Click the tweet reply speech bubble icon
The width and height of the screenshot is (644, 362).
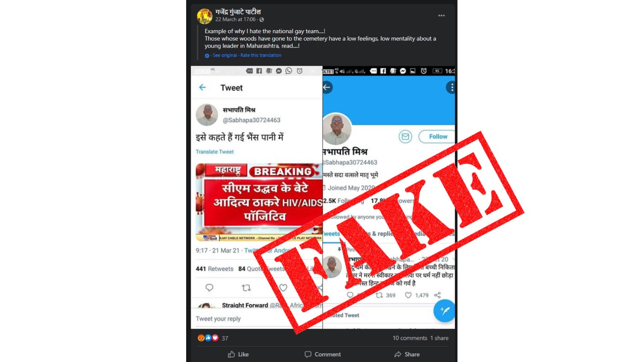(x=209, y=288)
